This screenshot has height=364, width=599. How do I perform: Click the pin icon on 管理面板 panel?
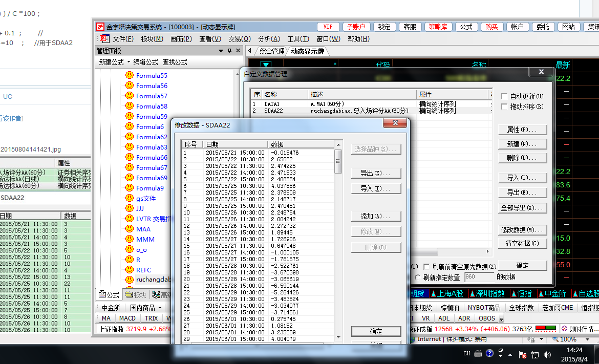coord(229,51)
